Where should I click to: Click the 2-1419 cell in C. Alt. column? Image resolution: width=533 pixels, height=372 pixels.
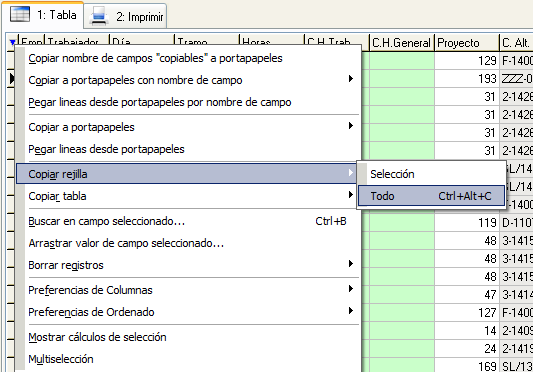pyautogui.click(x=516, y=349)
